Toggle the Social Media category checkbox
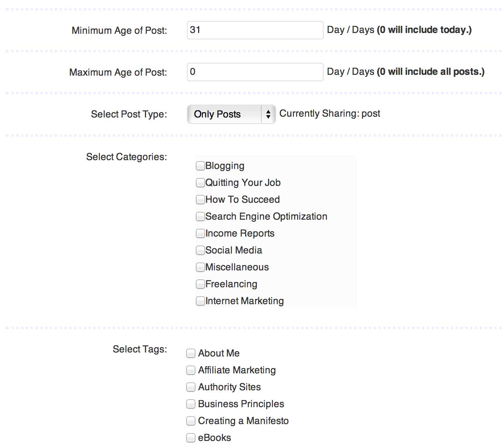 200,250
